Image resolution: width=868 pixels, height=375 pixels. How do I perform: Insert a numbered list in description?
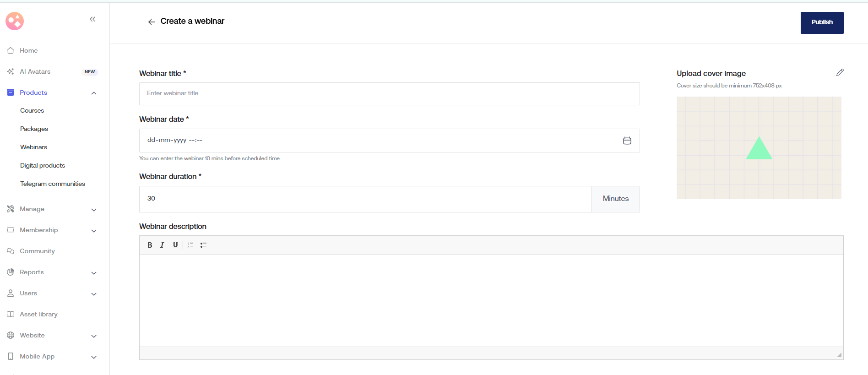(190, 245)
